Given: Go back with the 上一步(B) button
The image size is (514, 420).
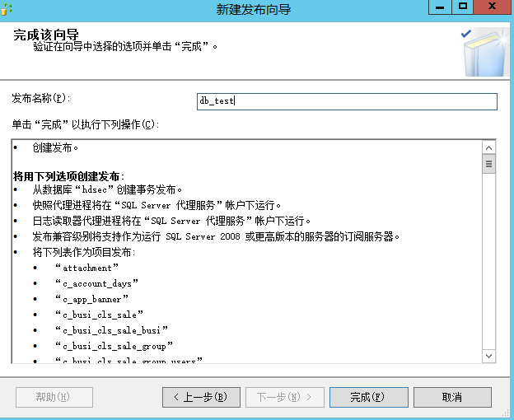Looking at the screenshot, I should click(201, 397).
